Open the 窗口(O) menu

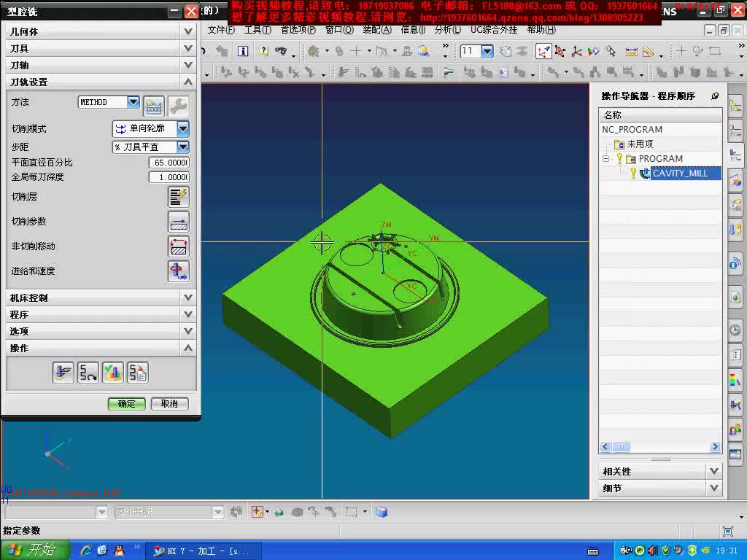339,30
